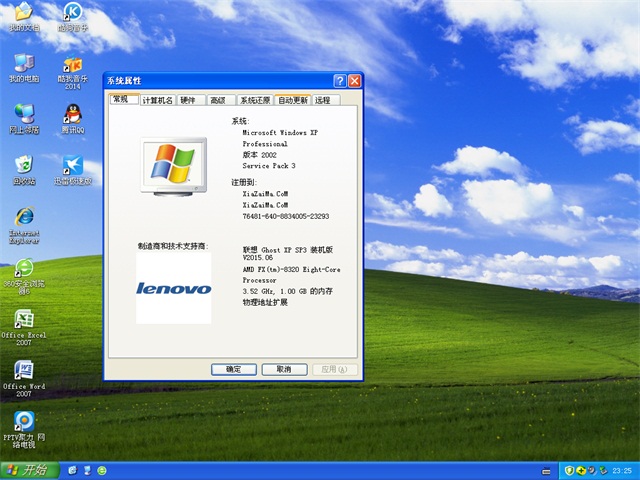The height and width of the screenshot is (480, 640).
Task: Launch 腾讯QQ penguin icon
Action: point(72,114)
